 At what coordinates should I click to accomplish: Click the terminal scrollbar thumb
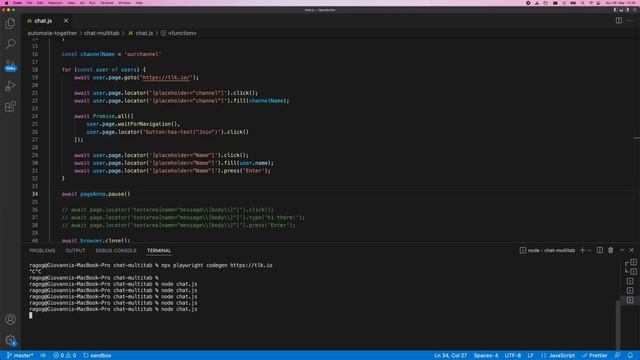(618, 324)
